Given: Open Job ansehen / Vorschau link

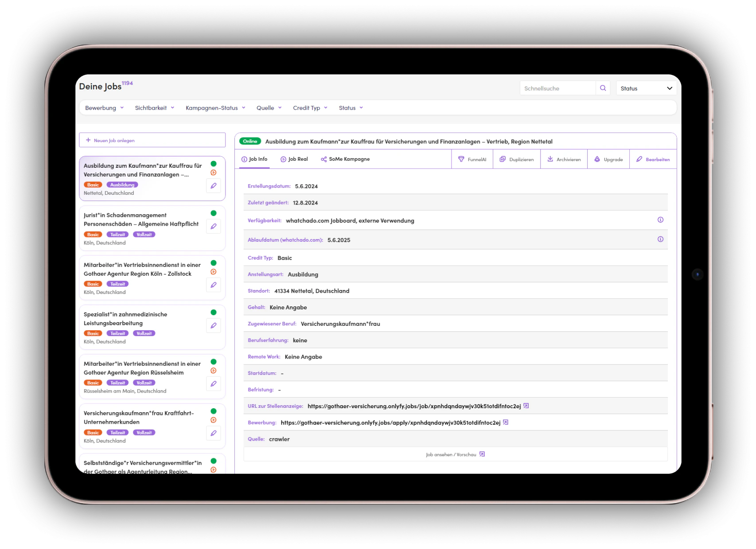Looking at the screenshot, I should pyautogui.click(x=455, y=455).
